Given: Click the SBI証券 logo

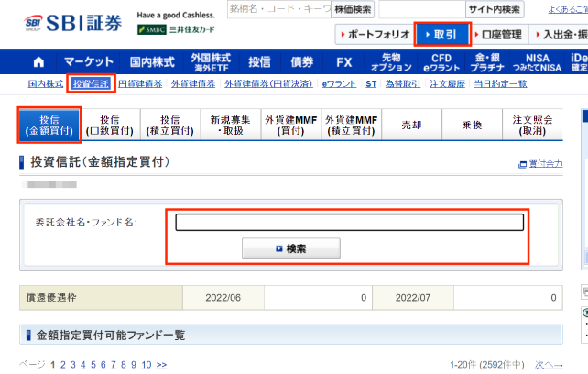Looking at the screenshot, I should [x=62, y=21].
